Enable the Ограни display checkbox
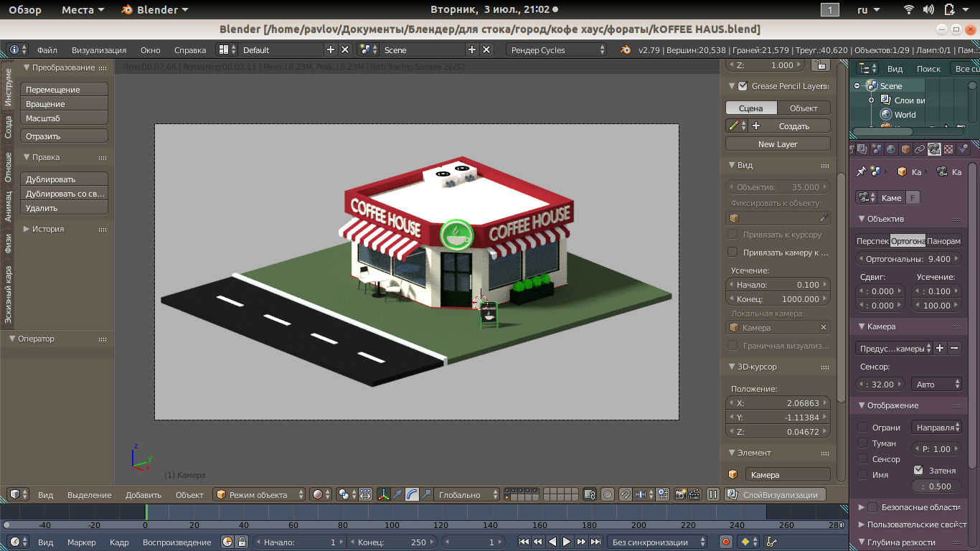The height and width of the screenshot is (551, 980). (862, 428)
